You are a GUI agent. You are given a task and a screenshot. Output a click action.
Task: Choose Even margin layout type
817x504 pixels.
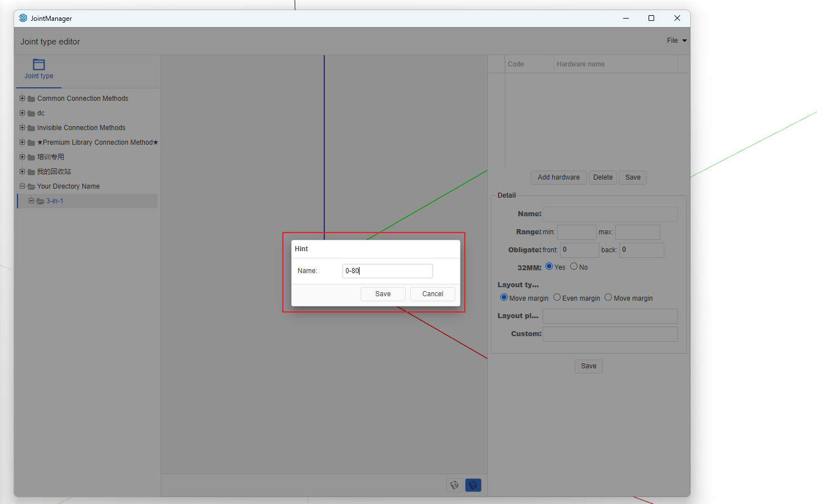click(557, 297)
